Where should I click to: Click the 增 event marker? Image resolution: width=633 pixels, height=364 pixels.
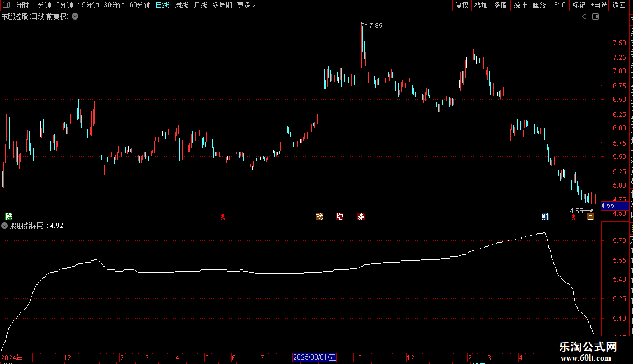coord(340,217)
